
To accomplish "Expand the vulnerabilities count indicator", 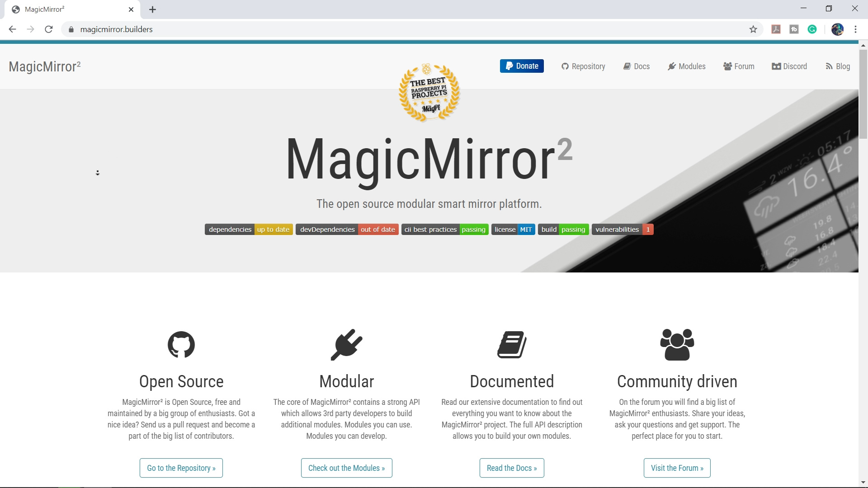I will 648,230.
